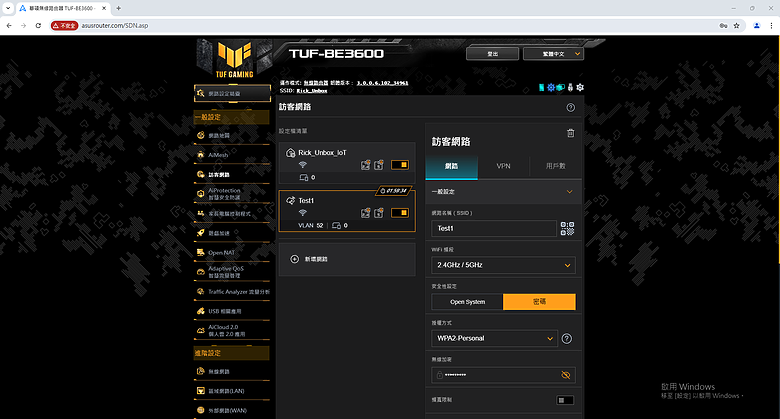Click second small feature icon in Rick_Unbox_IoT card
Screen dimensions: 780x419
pos(379,165)
